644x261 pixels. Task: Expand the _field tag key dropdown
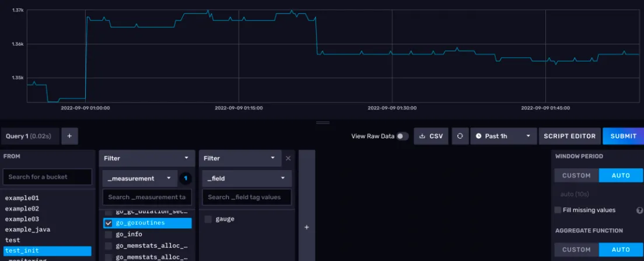(247, 178)
